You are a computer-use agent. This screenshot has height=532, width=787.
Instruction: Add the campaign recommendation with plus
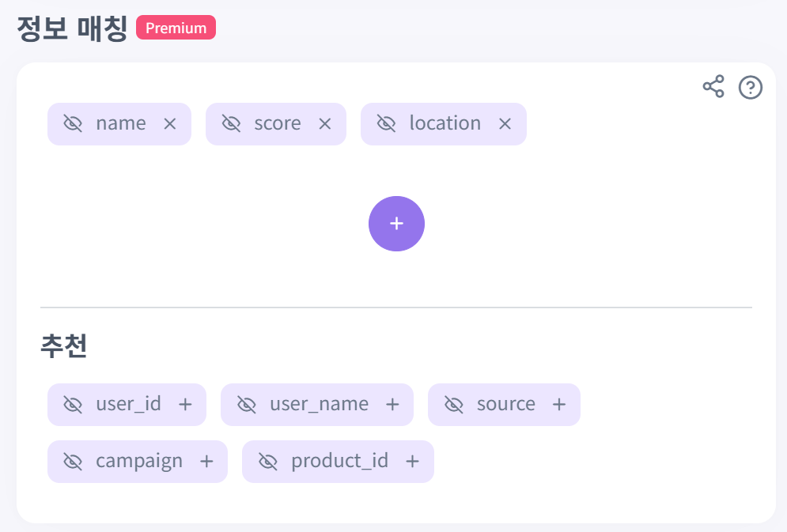(x=206, y=462)
